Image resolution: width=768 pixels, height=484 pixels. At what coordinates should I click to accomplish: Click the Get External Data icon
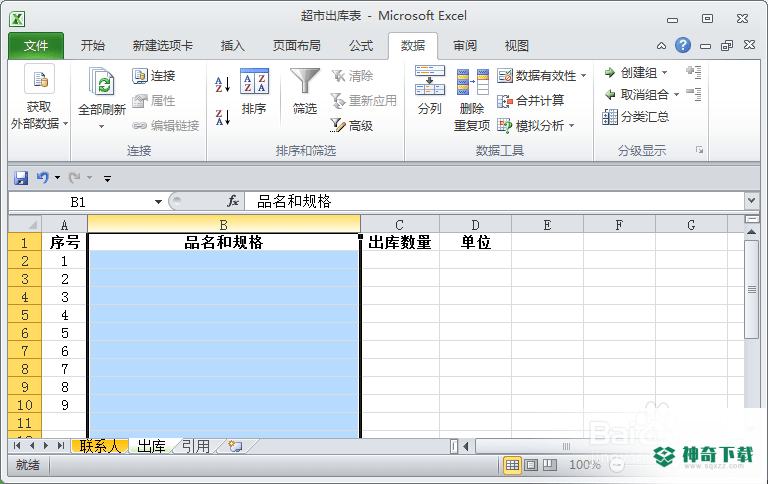[39, 79]
